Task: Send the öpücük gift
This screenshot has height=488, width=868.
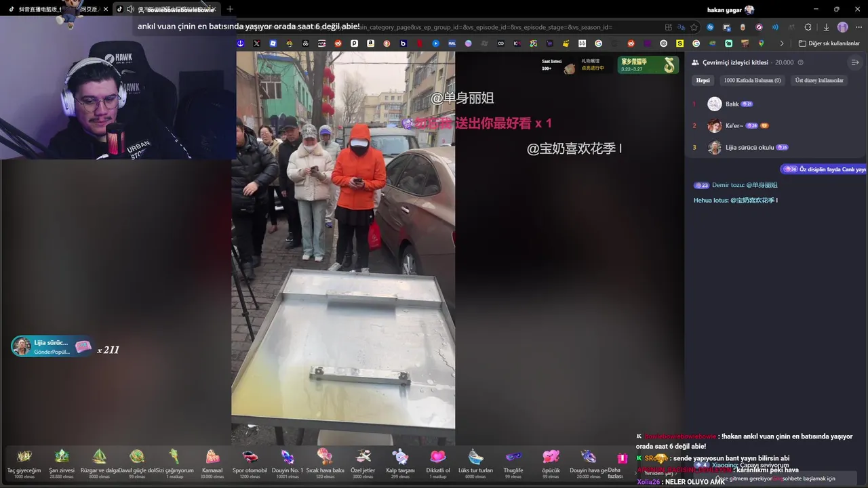Action: click(551, 464)
